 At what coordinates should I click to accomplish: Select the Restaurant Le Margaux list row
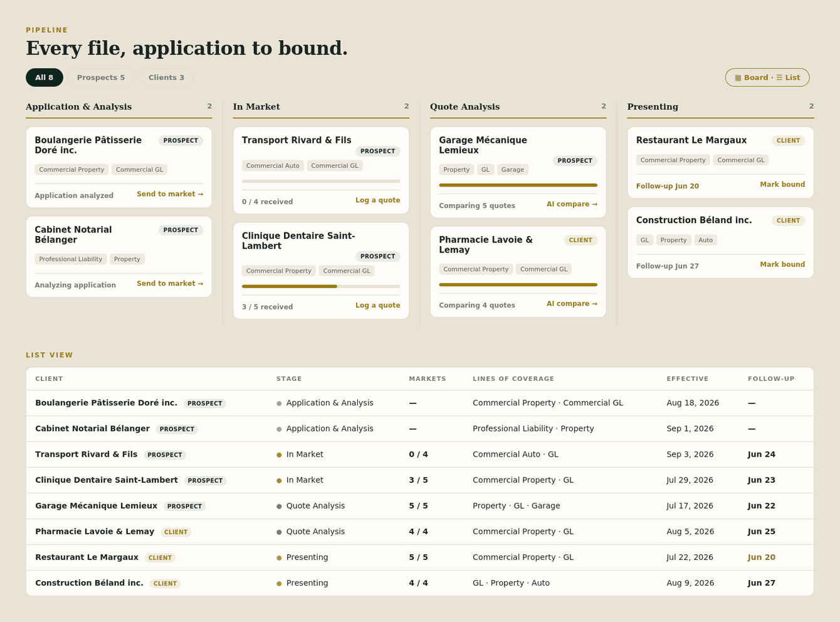tap(420, 557)
